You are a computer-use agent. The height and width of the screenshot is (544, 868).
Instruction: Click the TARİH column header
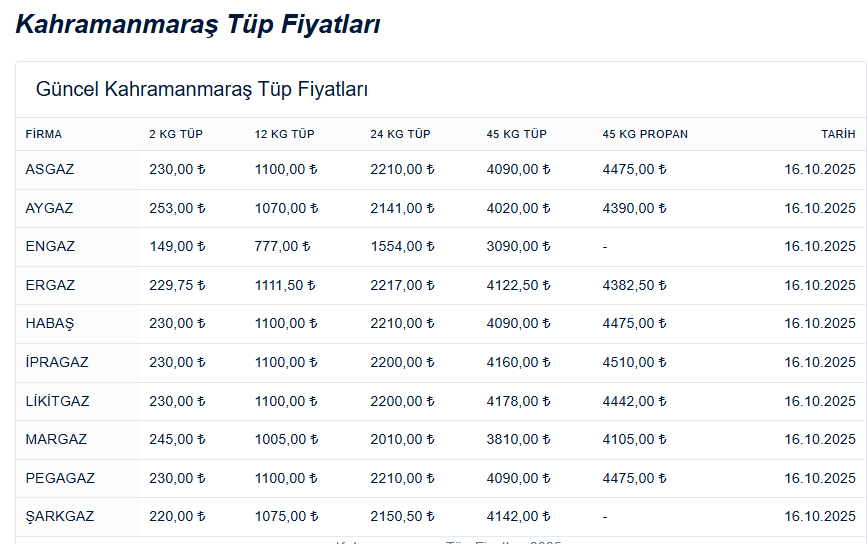coord(838,134)
